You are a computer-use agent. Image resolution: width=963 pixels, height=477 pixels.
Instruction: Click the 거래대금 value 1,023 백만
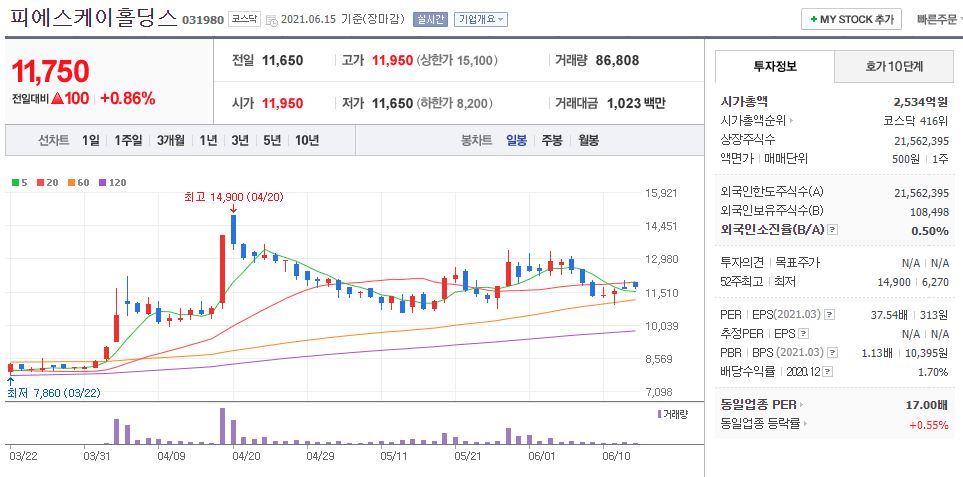[636, 103]
